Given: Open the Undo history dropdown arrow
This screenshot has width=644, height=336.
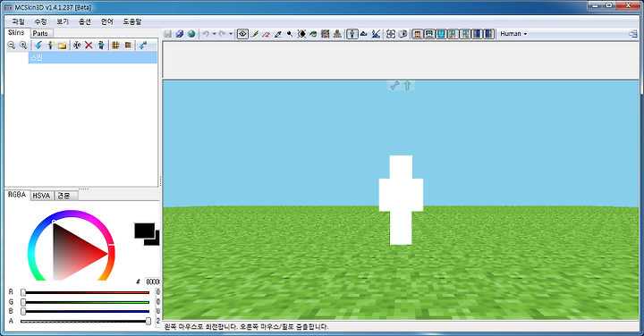Looking at the screenshot, I should pyautogui.click(x=214, y=34).
